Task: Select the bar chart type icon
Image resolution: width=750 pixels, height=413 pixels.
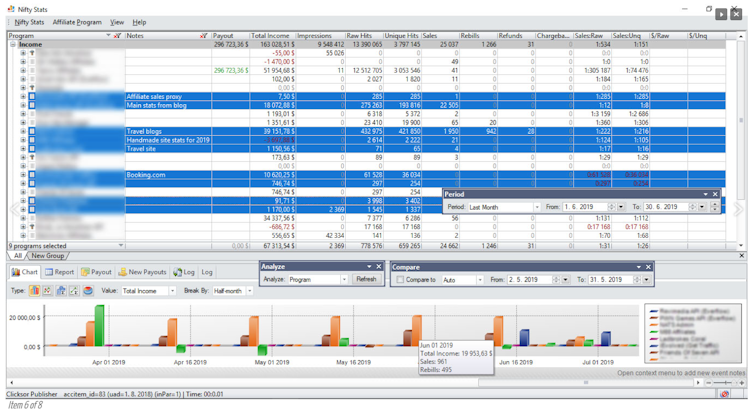Action: point(34,290)
